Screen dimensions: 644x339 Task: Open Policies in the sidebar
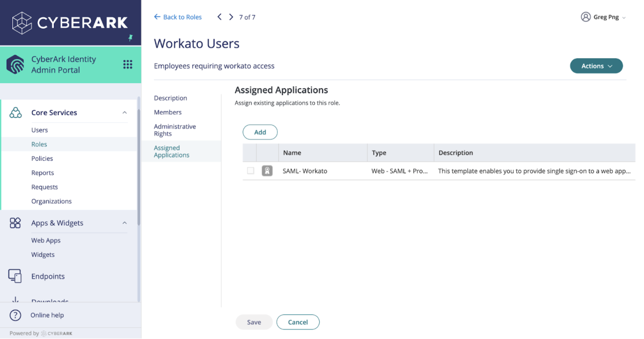[x=42, y=159]
